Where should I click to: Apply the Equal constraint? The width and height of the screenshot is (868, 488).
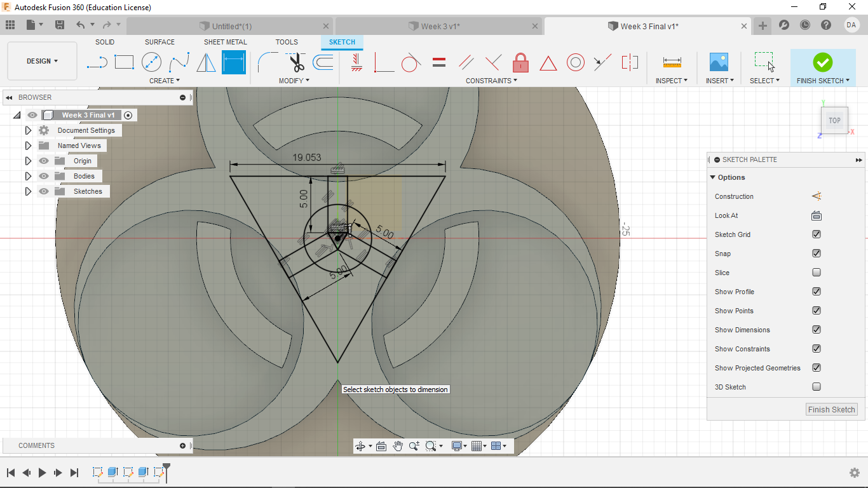point(438,62)
